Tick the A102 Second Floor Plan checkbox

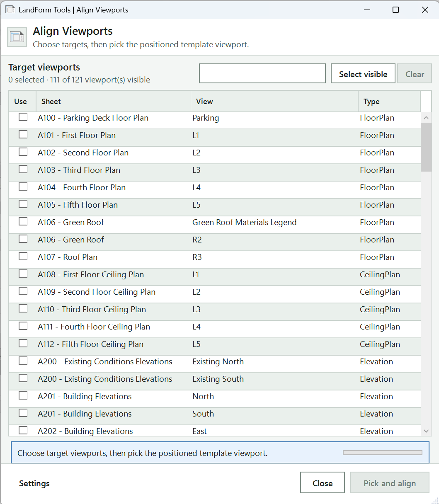click(x=23, y=152)
